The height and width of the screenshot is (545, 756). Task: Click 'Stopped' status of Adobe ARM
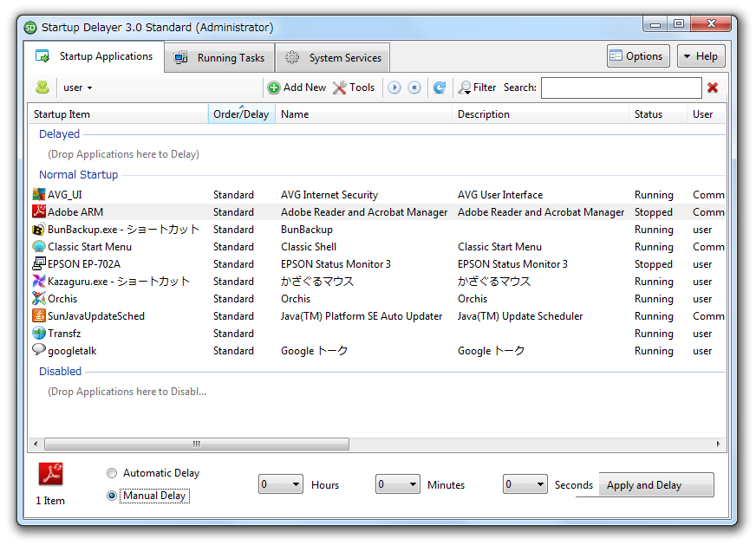pos(654,212)
